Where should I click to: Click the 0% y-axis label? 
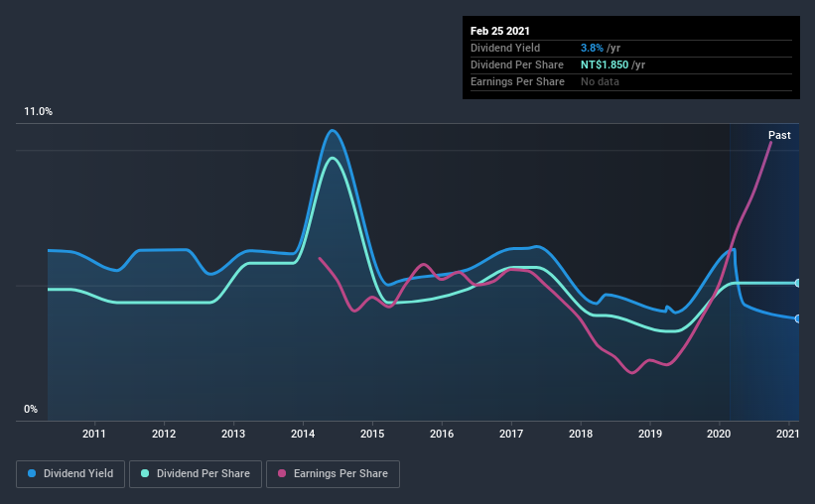(x=31, y=410)
